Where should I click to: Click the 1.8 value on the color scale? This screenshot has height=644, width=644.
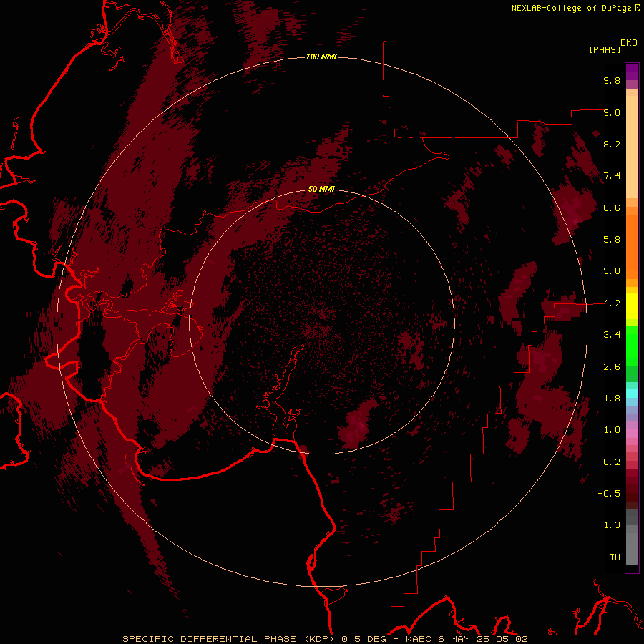[x=612, y=399]
